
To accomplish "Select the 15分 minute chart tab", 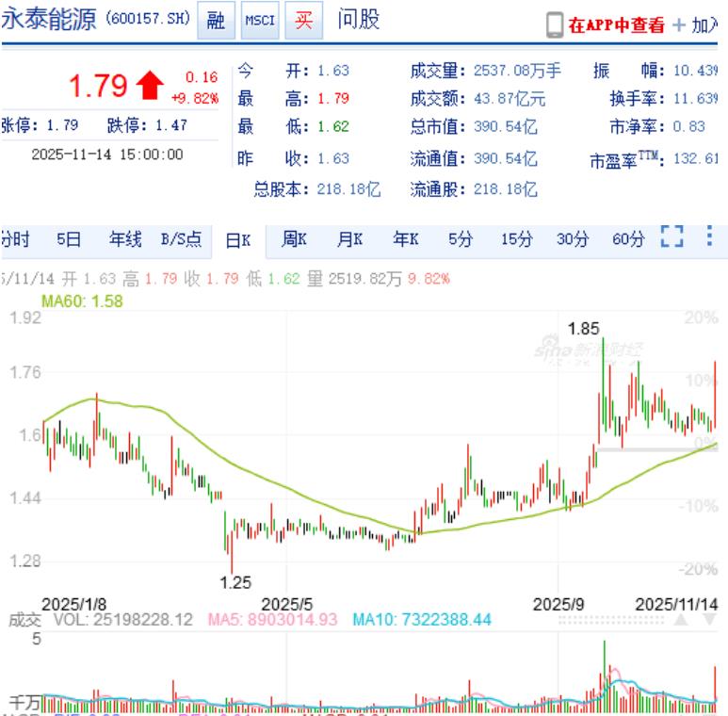I will [517, 239].
